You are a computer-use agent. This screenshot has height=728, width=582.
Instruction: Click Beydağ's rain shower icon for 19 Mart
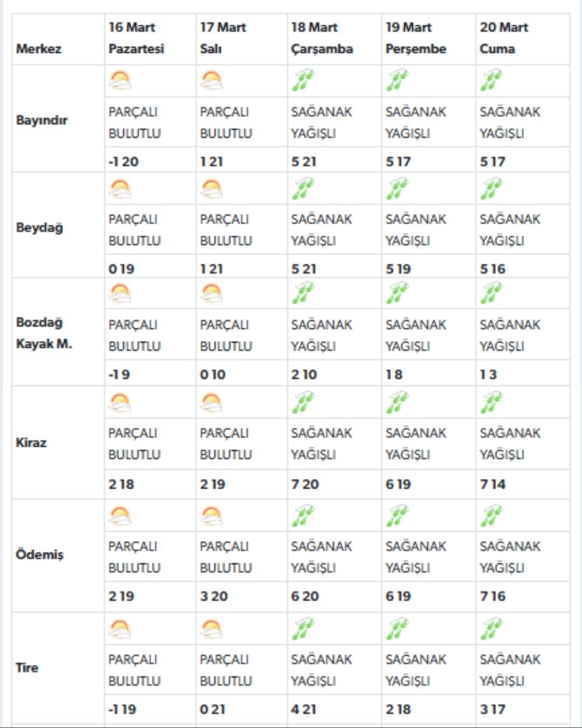point(397,189)
